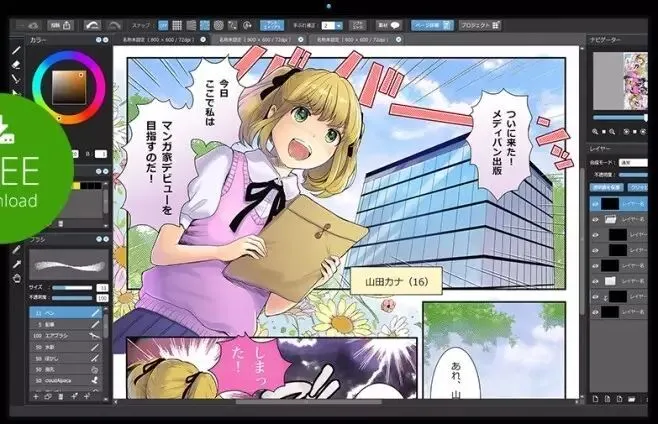Click the page detail button

432,25
